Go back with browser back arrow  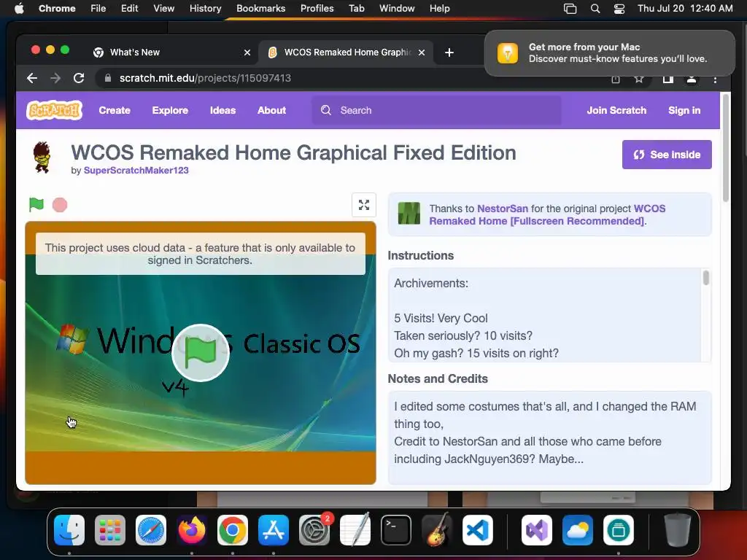32,78
